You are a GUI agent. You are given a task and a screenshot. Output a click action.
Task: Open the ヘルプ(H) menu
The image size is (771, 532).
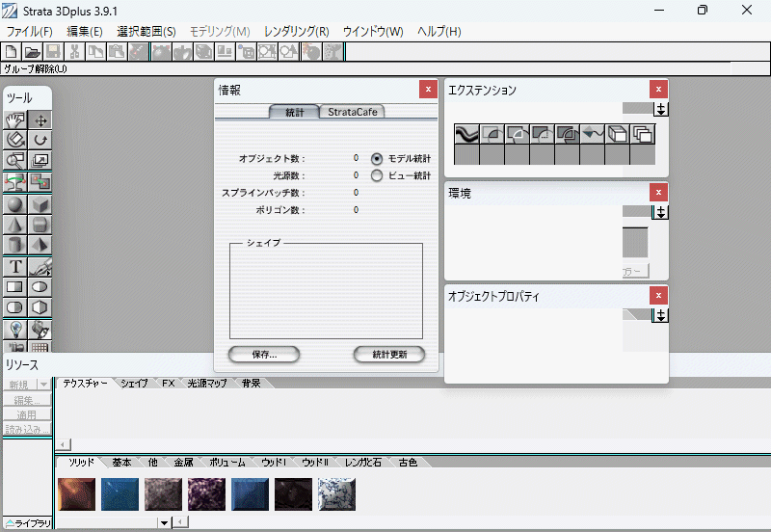click(439, 32)
